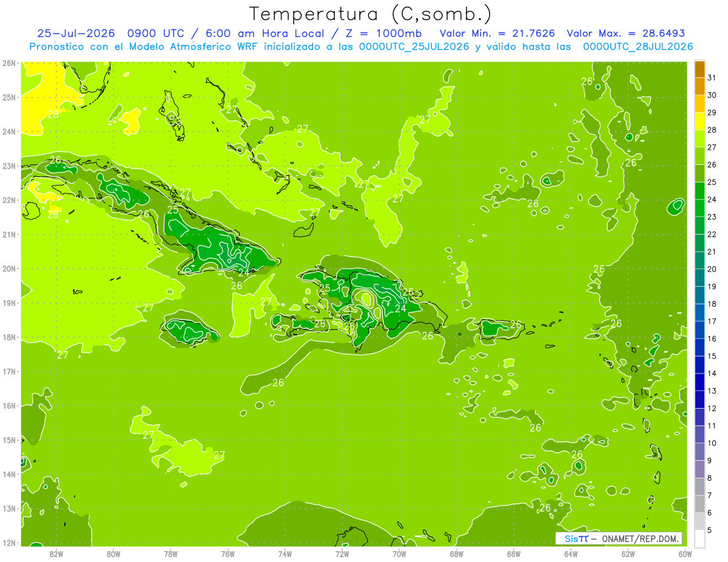Pick the lime swatch between 27 and 28
The image size is (728, 562).
click(x=699, y=138)
